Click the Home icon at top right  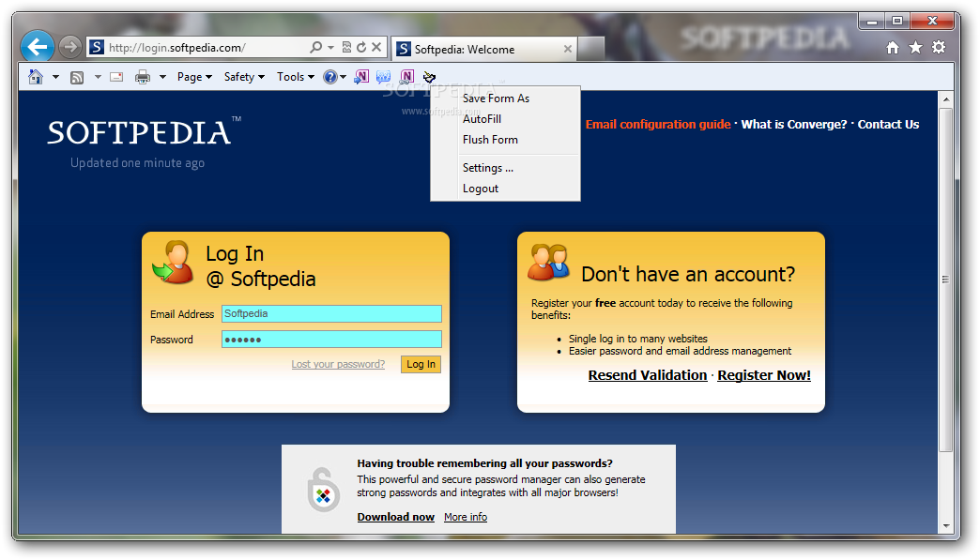pyautogui.click(x=893, y=48)
